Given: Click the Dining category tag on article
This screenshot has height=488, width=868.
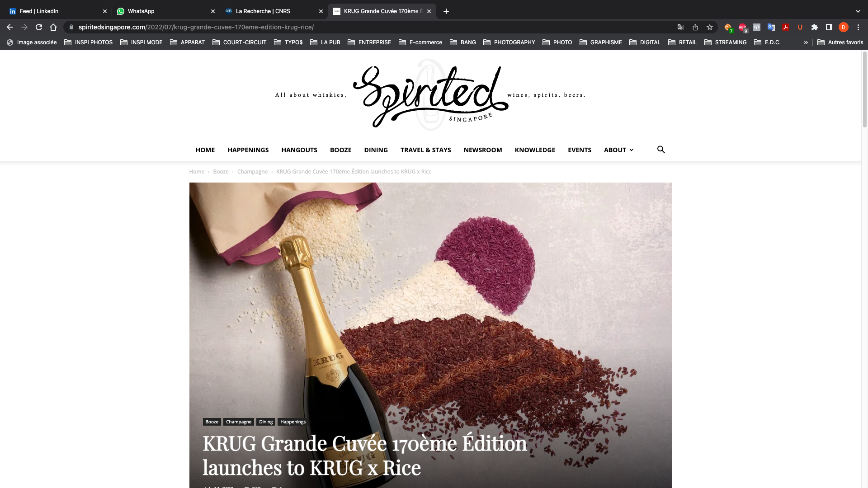Looking at the screenshot, I should (266, 422).
